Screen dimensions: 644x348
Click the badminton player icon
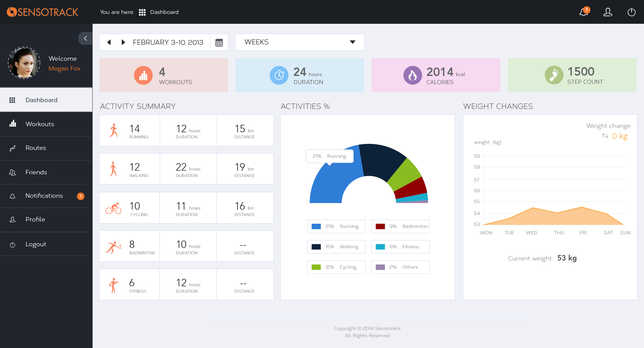tap(113, 247)
